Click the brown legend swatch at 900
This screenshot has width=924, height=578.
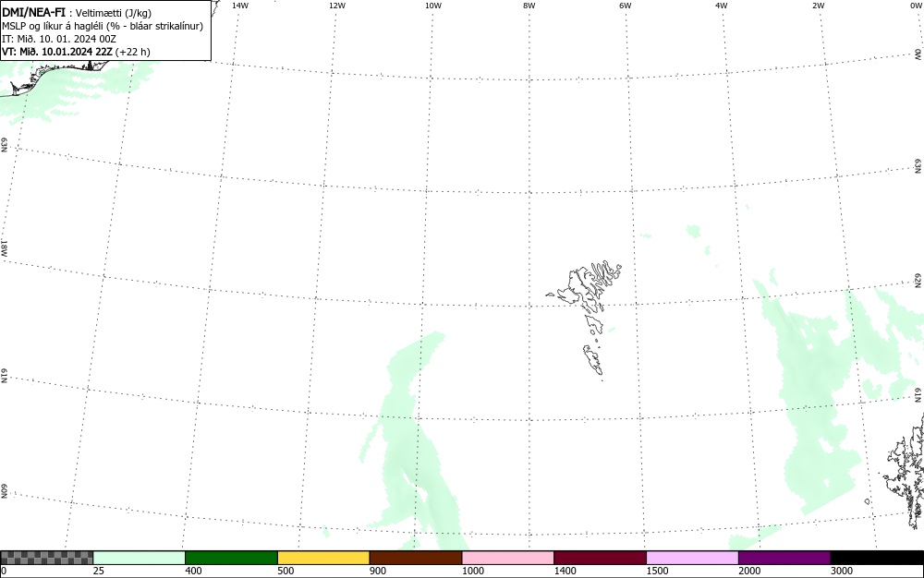coord(416,558)
